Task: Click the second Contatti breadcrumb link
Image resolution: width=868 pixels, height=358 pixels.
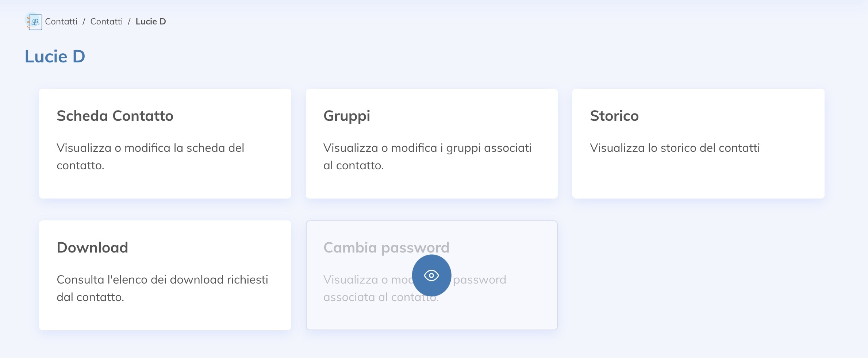Action: [106, 22]
